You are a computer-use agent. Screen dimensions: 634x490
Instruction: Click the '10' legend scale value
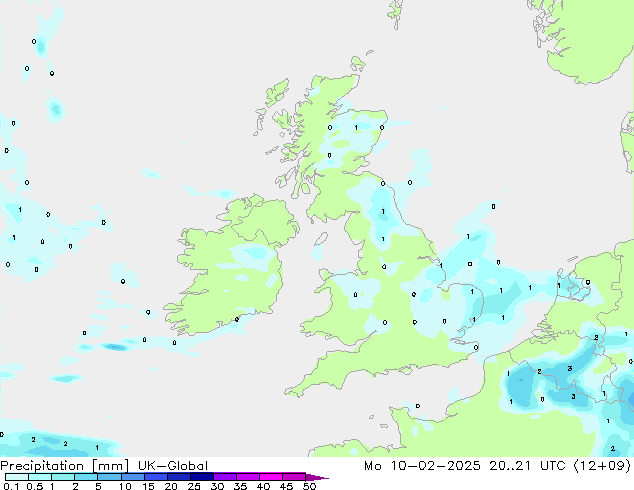click(125, 486)
